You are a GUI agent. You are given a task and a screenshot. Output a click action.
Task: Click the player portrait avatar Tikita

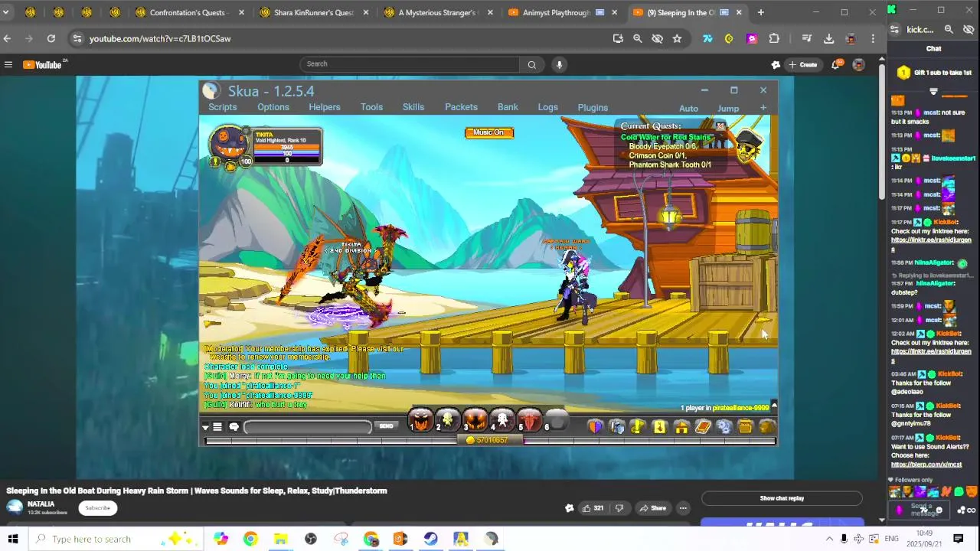(229, 143)
